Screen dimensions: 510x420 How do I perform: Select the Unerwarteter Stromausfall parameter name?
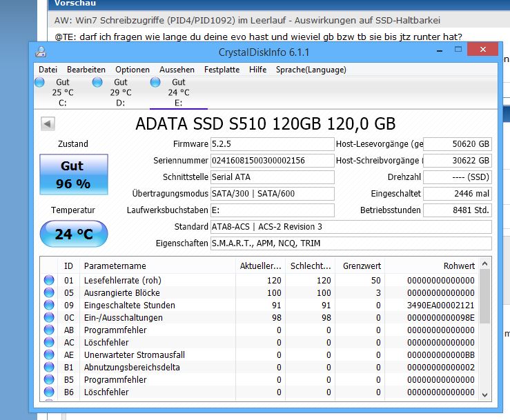click(x=135, y=354)
